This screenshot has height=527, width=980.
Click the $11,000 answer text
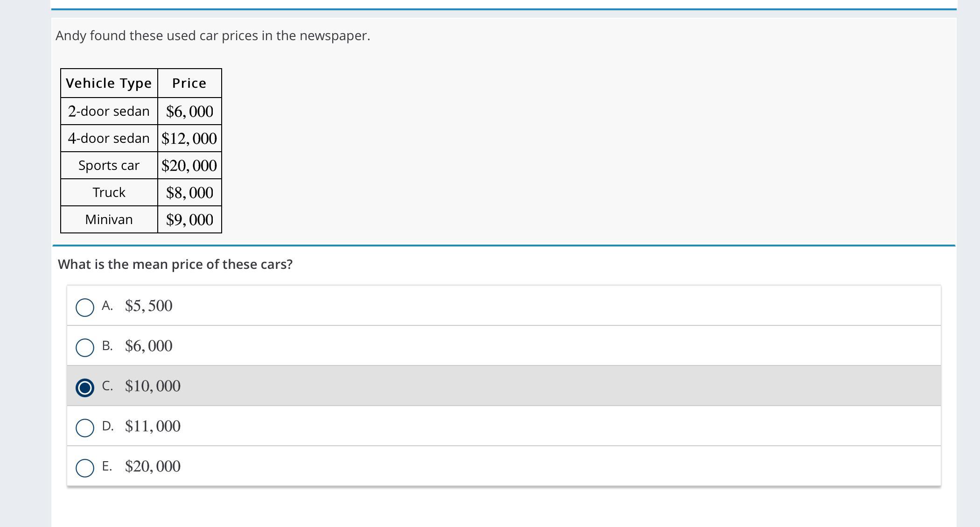(x=153, y=426)
